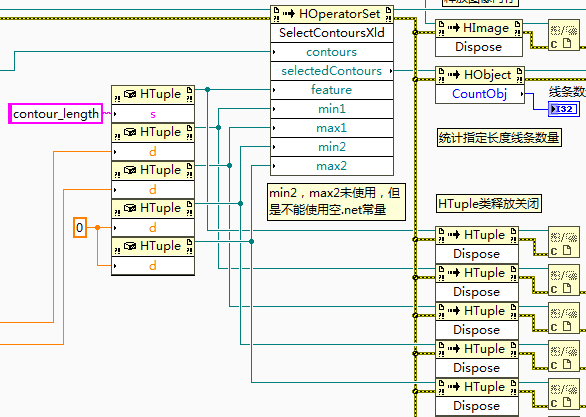This screenshot has width=586, height=417.
Task: Select the pink s parameter terminal
Action: pos(153,114)
